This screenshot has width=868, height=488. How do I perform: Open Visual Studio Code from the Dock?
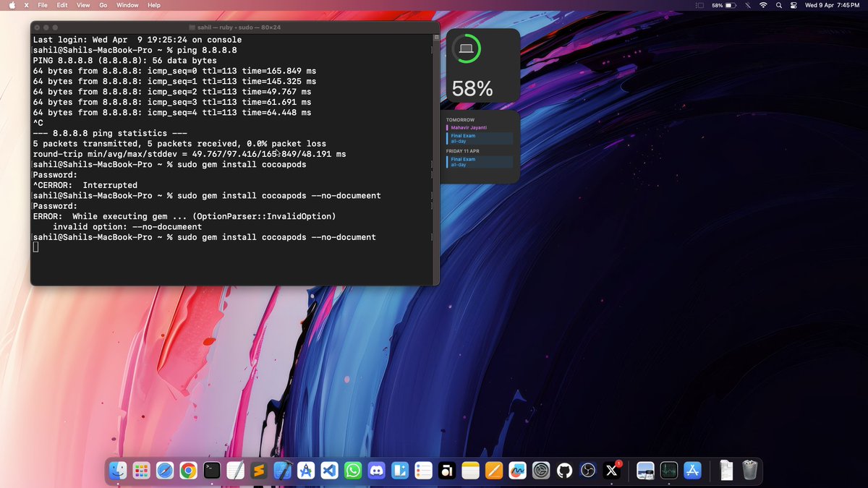[329, 471]
